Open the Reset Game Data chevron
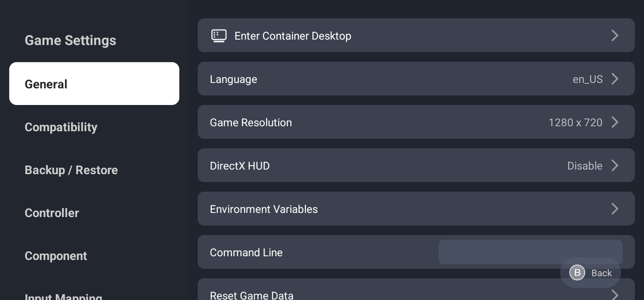The height and width of the screenshot is (300, 644). pos(615,294)
